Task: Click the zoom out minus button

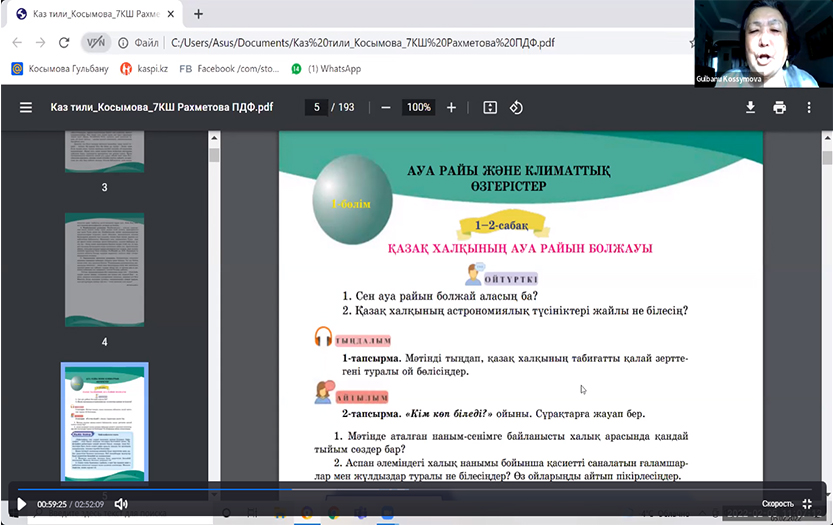Action: pos(386,107)
